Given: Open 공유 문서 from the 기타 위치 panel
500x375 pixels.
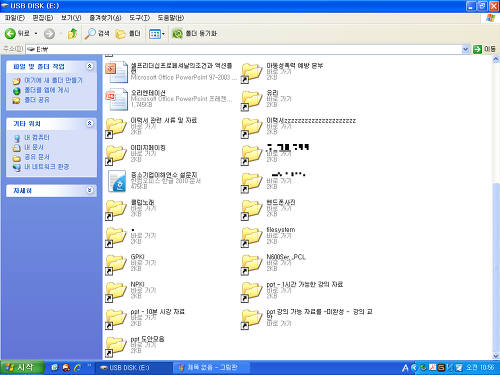Looking at the screenshot, I should (37, 157).
